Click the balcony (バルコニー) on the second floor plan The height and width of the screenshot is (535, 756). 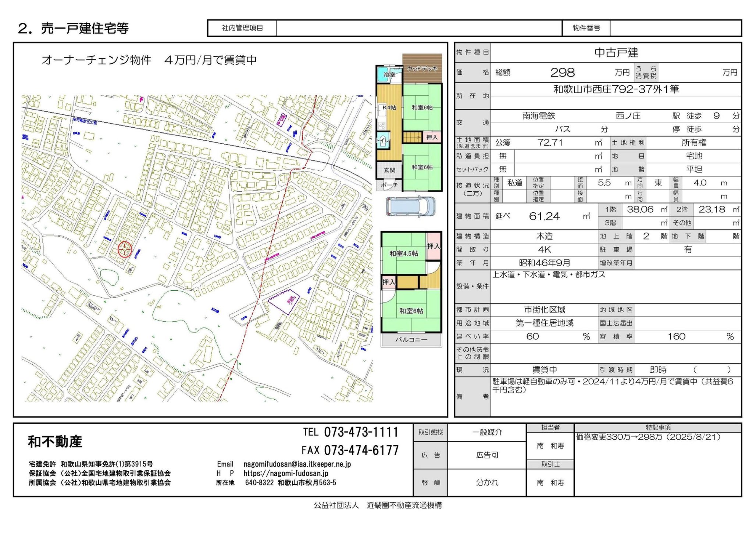(x=411, y=340)
